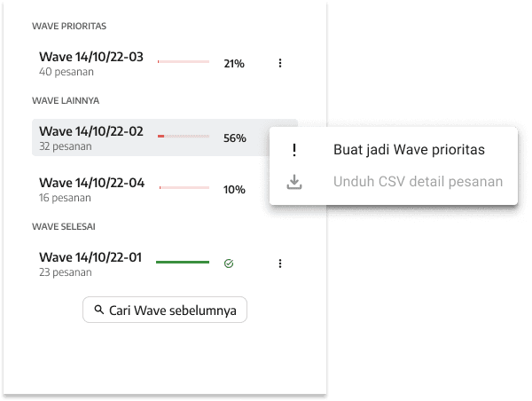This screenshot has height=401, width=532.
Task: Open the Wave 14/10/22-03 title
Action: pyautogui.click(x=91, y=57)
